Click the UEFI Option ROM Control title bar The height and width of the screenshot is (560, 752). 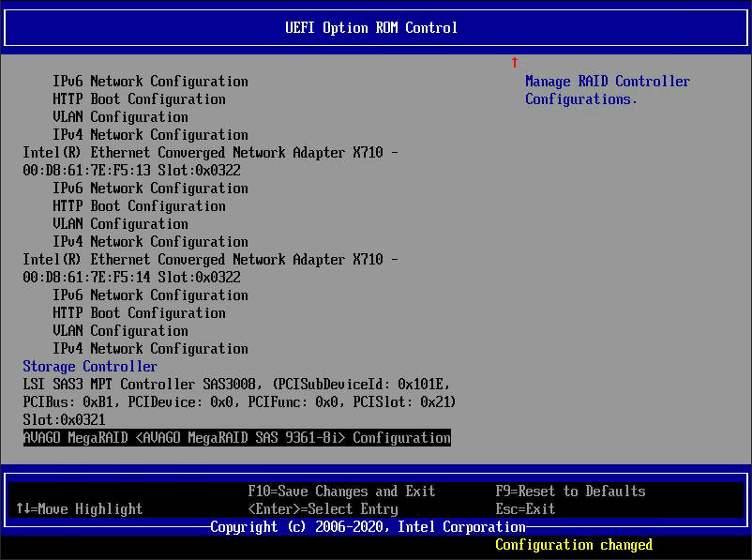point(375,27)
